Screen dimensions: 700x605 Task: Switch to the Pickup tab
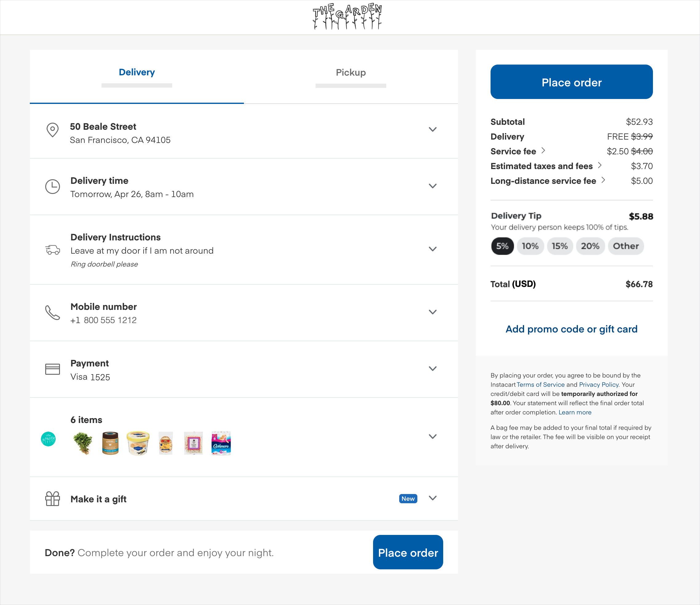tap(351, 72)
